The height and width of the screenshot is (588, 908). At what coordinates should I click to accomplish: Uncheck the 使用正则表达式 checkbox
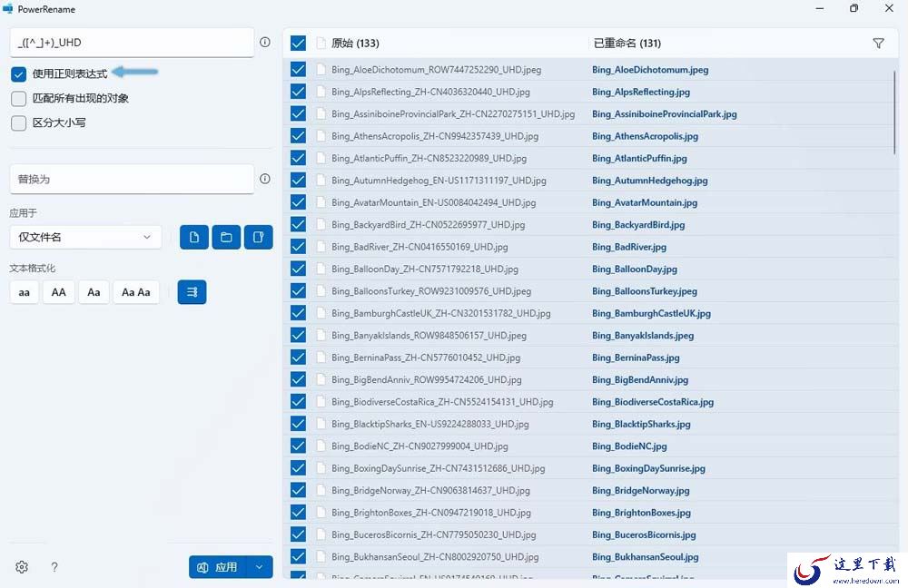click(18, 74)
